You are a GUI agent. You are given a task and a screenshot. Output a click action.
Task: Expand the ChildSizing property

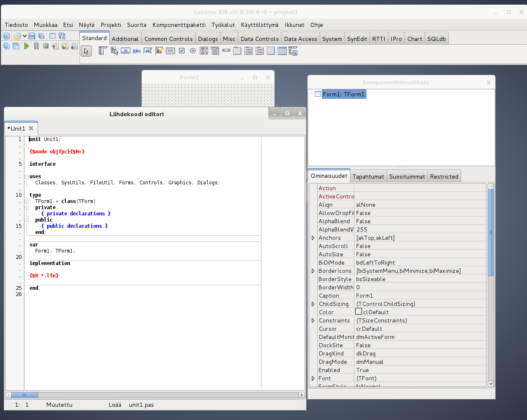point(313,304)
